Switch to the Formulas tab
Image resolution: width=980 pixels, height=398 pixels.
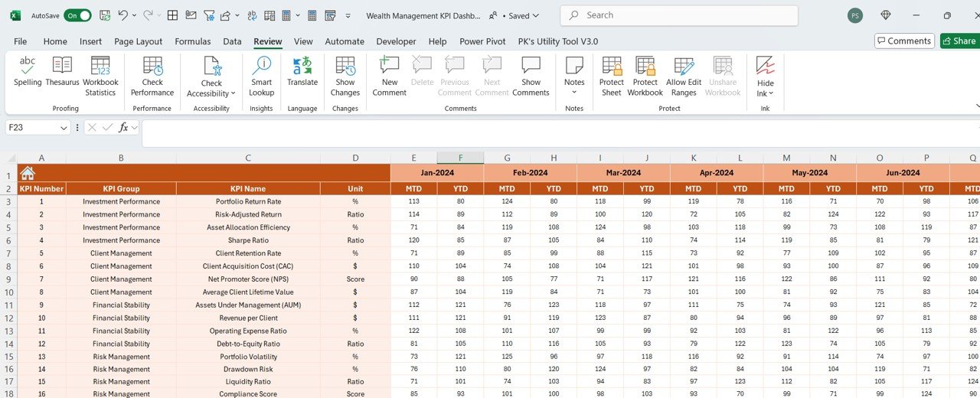pyautogui.click(x=193, y=41)
